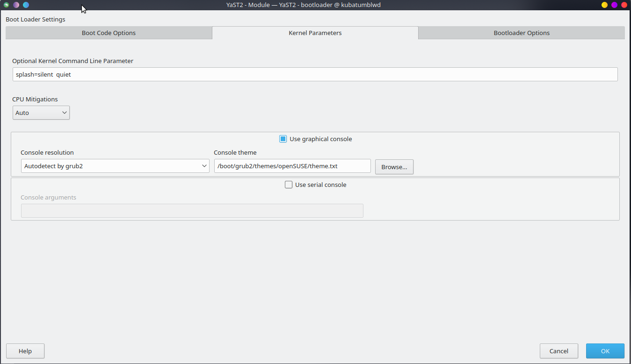Click the "Console resolution" label
Viewport: 631px width, 364px height.
[x=47, y=152]
